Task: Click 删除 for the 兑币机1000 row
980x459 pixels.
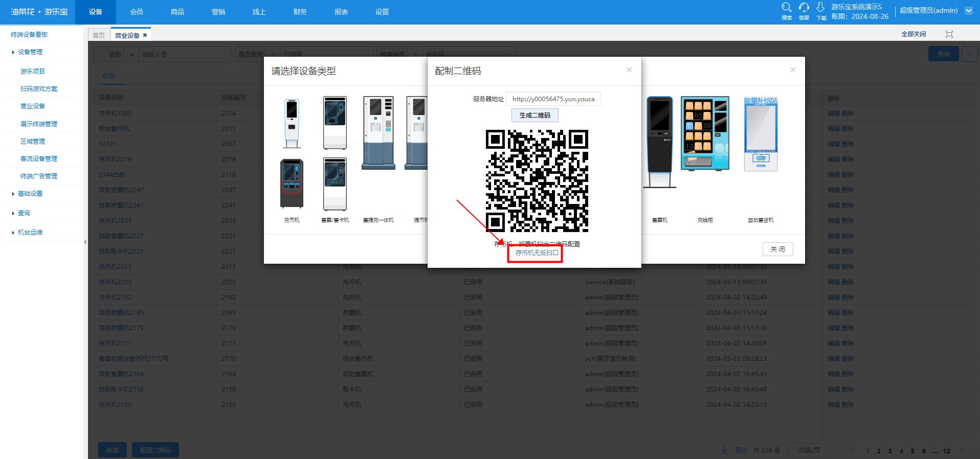Action: 848,113
